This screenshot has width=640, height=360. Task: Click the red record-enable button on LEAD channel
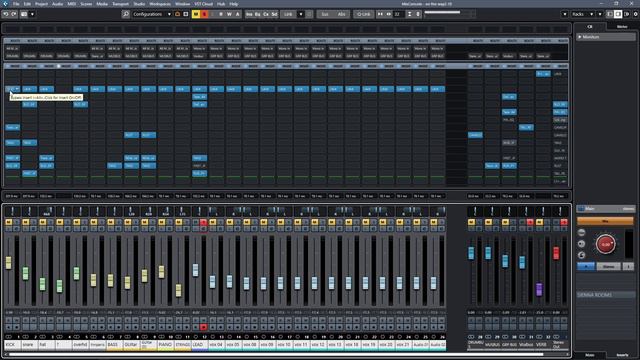point(203,327)
